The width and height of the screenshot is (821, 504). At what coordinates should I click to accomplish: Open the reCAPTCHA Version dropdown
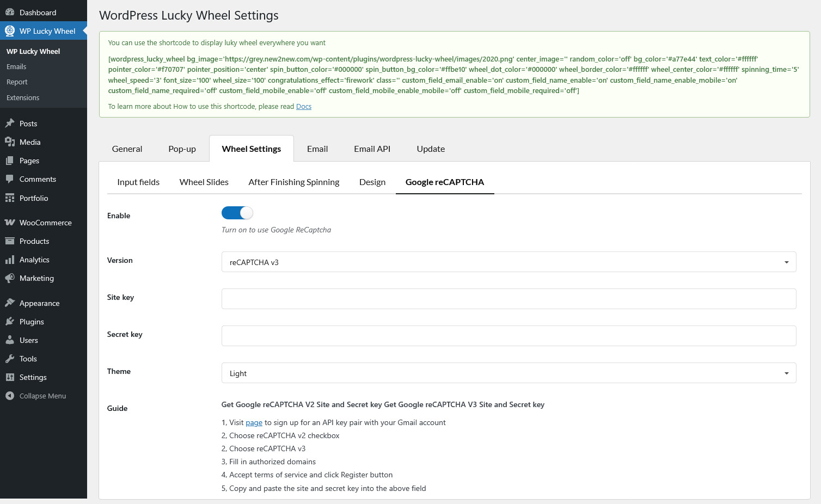508,262
